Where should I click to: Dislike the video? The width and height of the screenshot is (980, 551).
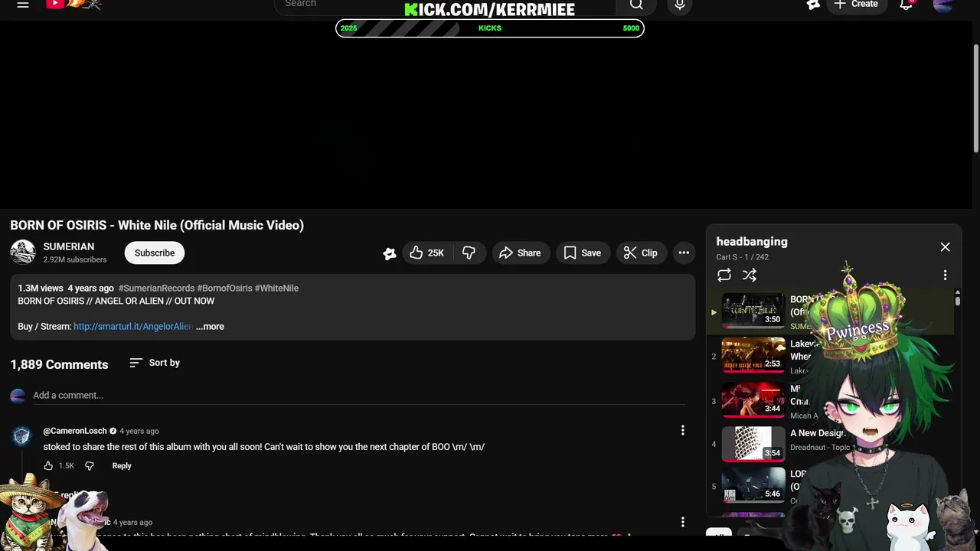click(x=469, y=253)
